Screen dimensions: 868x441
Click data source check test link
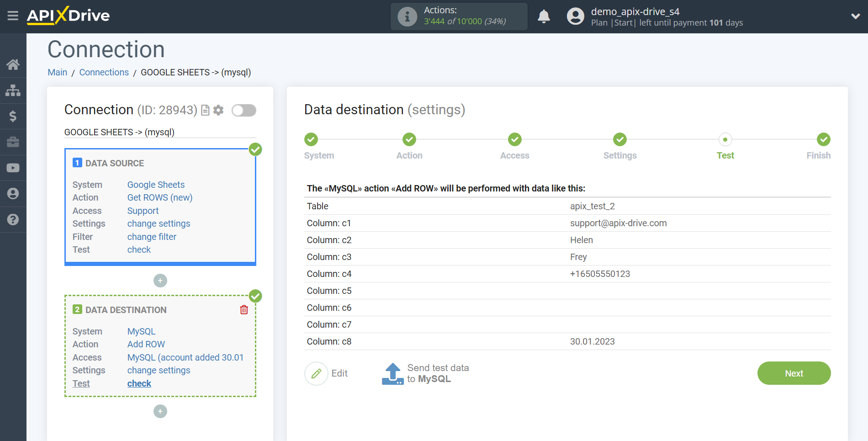[x=139, y=250]
